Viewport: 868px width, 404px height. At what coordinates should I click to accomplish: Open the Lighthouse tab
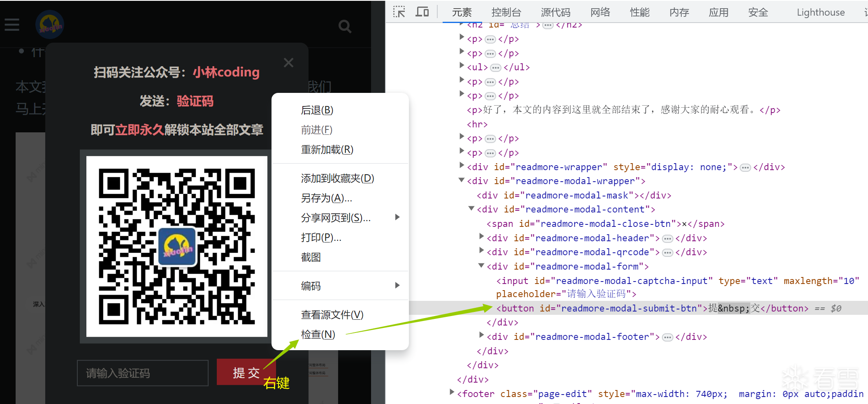[x=820, y=12]
